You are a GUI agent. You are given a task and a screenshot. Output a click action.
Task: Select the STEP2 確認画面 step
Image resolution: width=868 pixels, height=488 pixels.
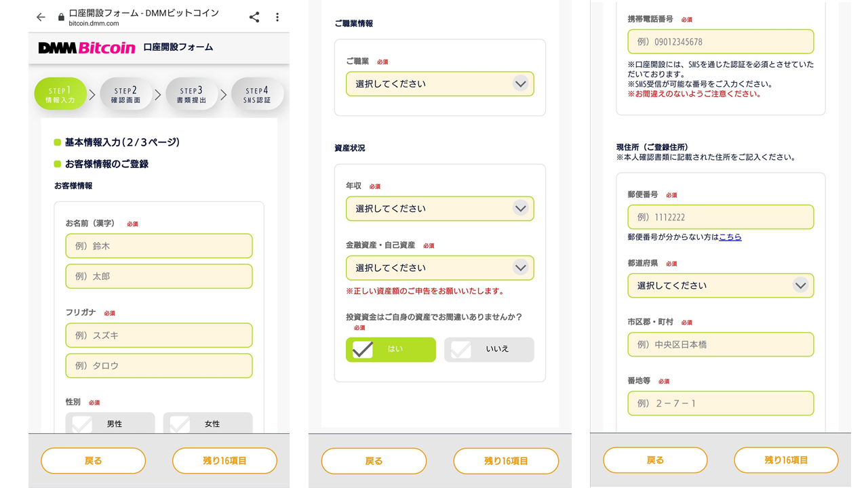click(125, 95)
